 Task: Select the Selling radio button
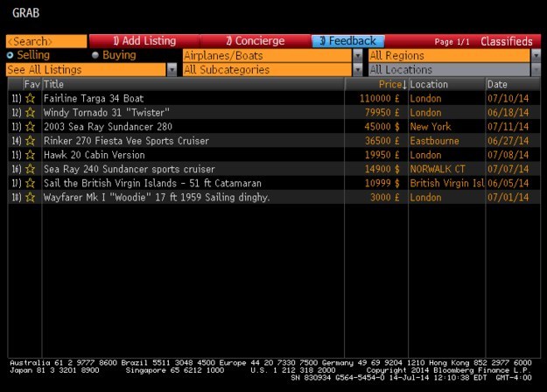[10, 55]
